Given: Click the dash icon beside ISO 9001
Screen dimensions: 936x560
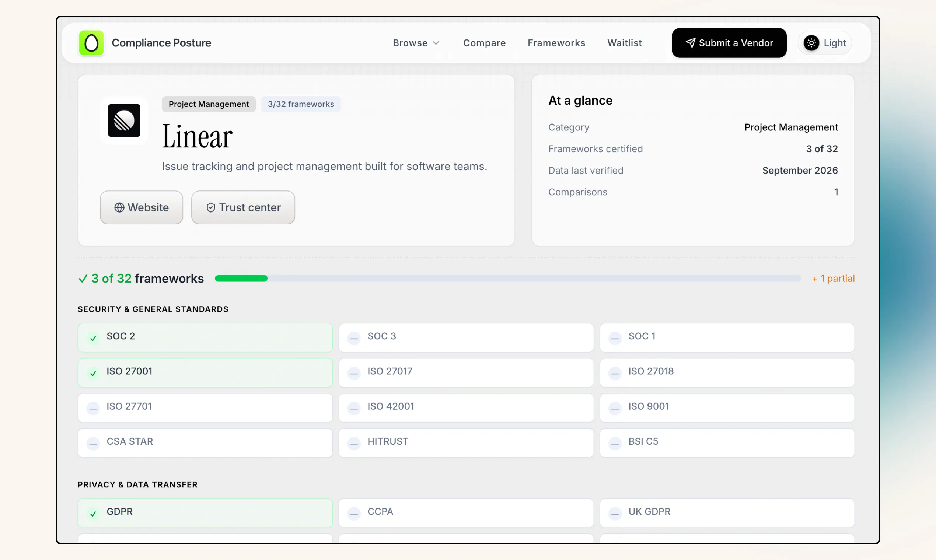Looking at the screenshot, I should coord(615,408).
